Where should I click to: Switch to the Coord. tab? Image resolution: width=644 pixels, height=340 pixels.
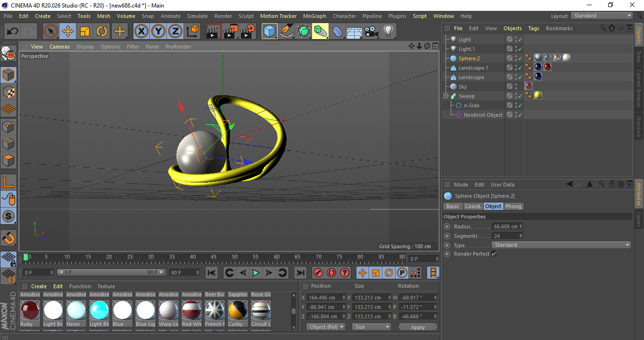473,206
